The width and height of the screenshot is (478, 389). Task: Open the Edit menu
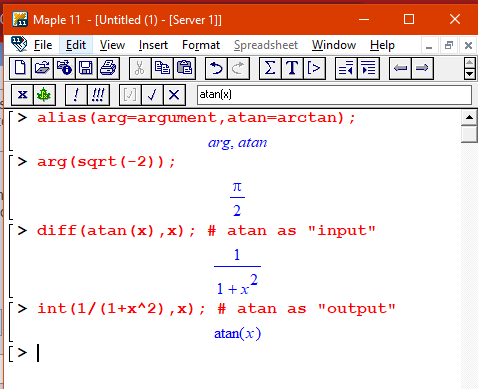pyautogui.click(x=76, y=45)
